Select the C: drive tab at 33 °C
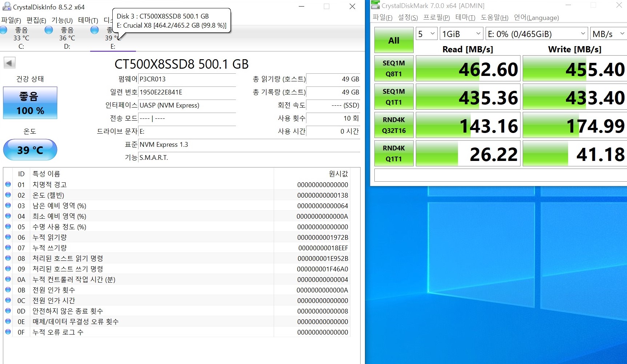 coord(21,38)
